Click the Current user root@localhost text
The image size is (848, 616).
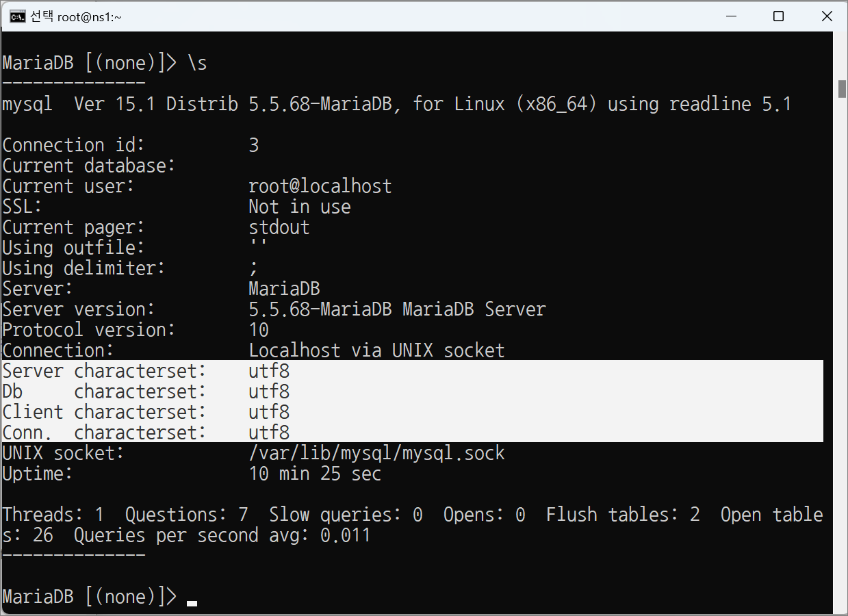tap(320, 186)
